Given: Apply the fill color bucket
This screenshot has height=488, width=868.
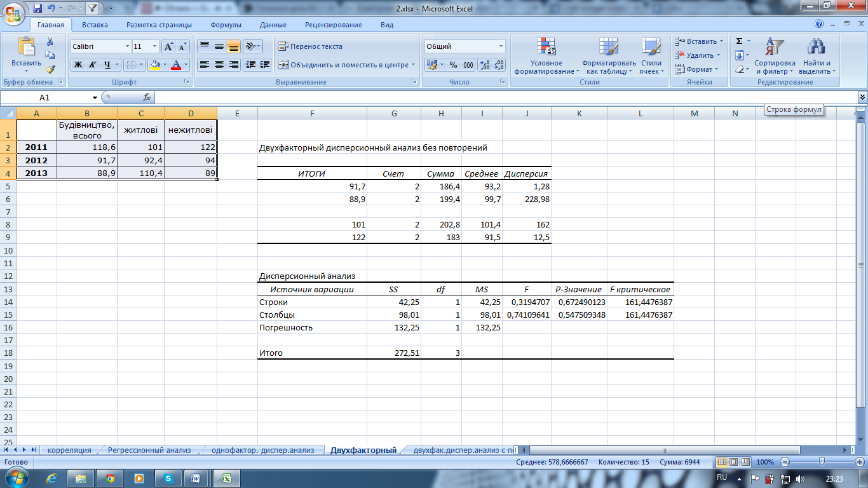Looking at the screenshot, I should pyautogui.click(x=154, y=65).
